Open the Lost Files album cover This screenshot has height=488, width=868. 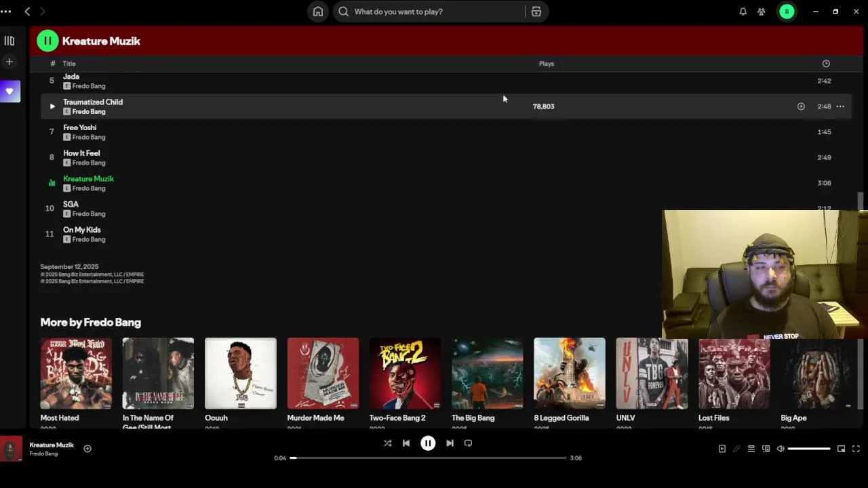click(x=734, y=373)
